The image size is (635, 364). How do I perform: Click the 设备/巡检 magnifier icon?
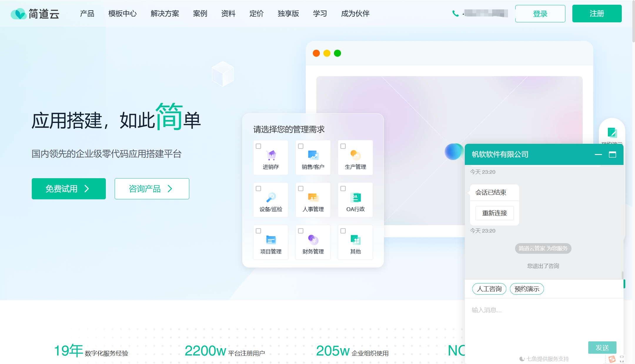pyautogui.click(x=270, y=197)
